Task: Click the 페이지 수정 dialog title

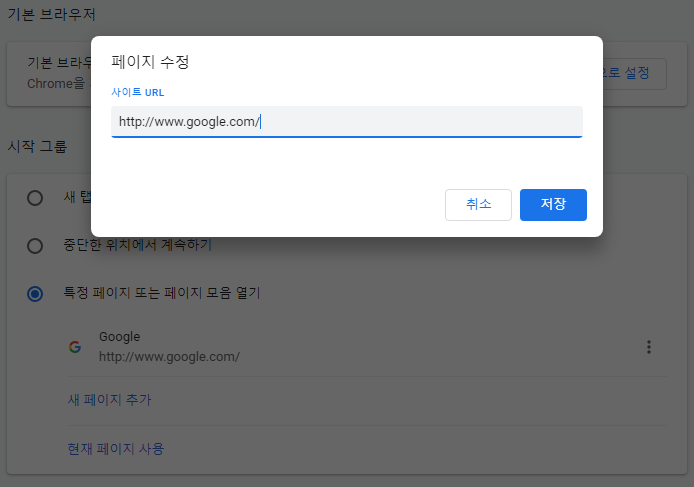Action: pos(150,62)
